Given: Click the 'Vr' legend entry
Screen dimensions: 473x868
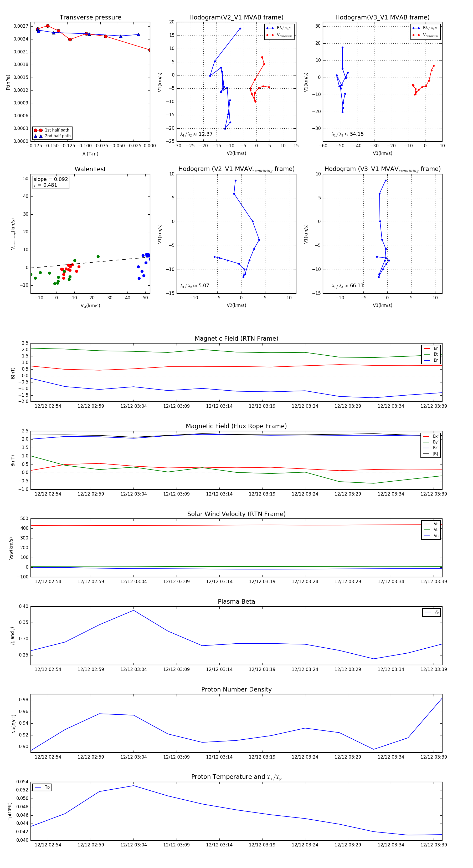Looking at the screenshot, I should 431,524.
